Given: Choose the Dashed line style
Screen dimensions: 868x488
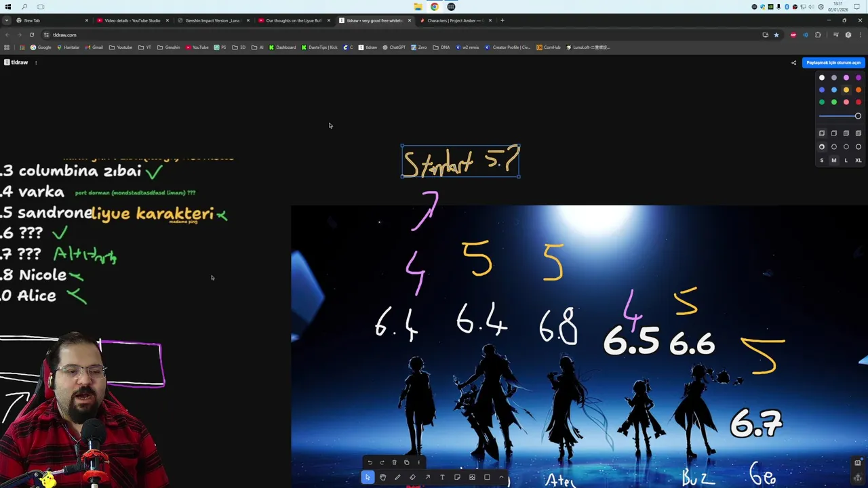Looking at the screenshot, I should click(x=834, y=147).
